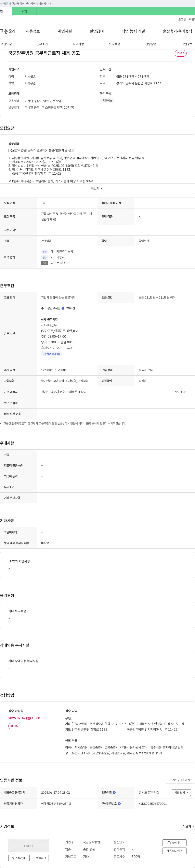Click the job title 국군양주병원 공무직근로자 채용 공고
Screen dimensions: 195x868
click(x=44, y=53)
